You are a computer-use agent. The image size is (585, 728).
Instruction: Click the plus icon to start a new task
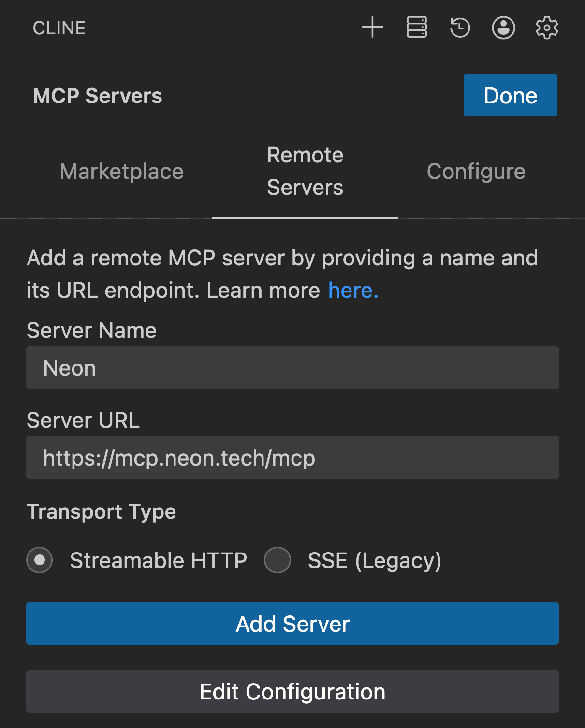pos(372,28)
